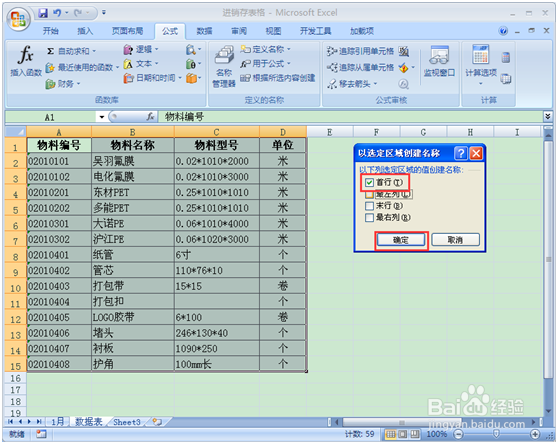Save the workbook with the floppy icon
Image resolution: width=558 pixels, height=444 pixels.
coord(43,13)
